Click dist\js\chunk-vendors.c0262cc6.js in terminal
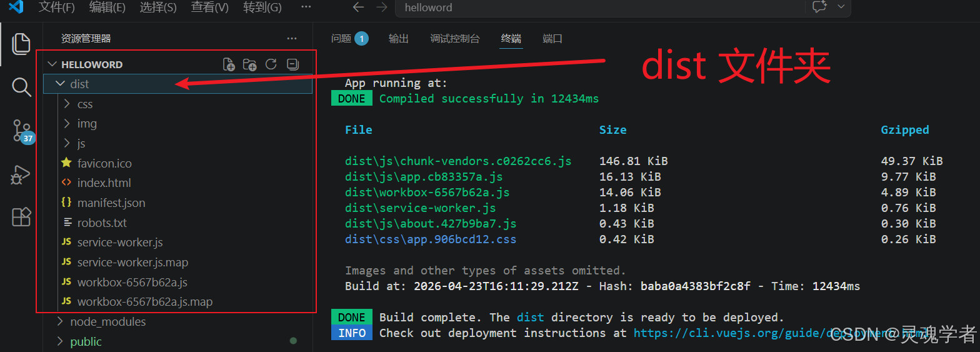Image resolution: width=980 pixels, height=352 pixels. click(x=458, y=161)
